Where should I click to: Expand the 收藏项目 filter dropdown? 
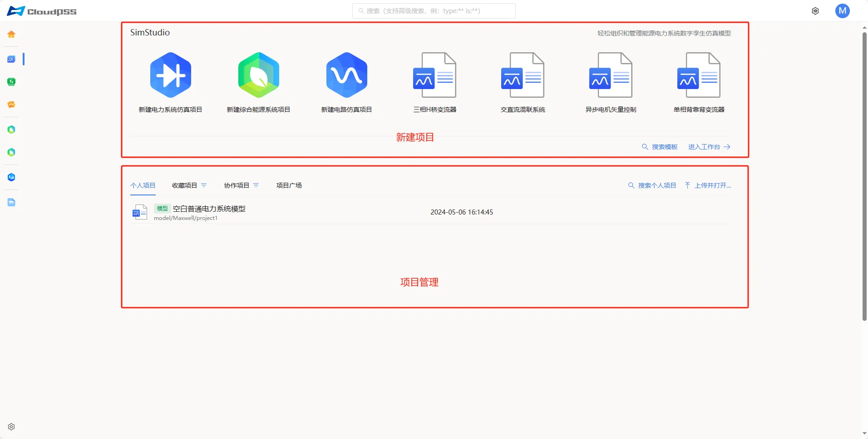click(x=204, y=185)
